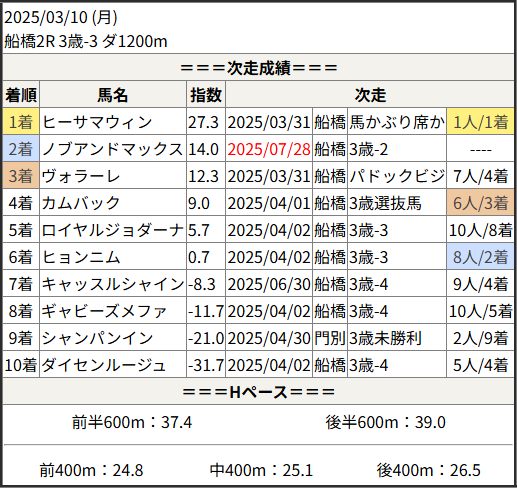
Task: Select the red date 2025/07/28
Action: (x=269, y=149)
